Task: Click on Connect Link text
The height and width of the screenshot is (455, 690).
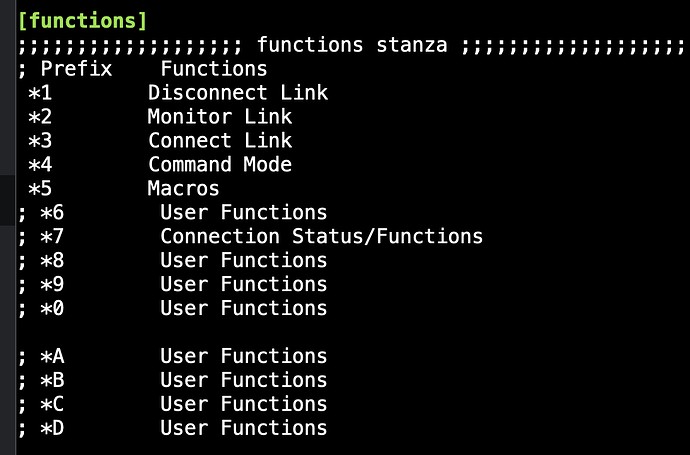Action: [220, 141]
